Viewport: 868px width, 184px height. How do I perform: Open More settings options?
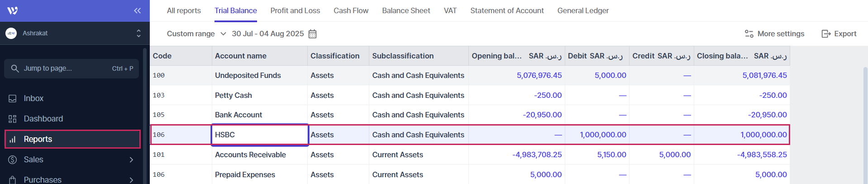[x=774, y=34]
